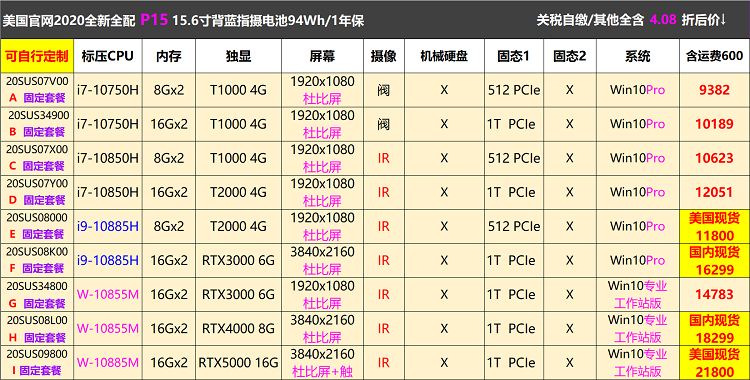The width and height of the screenshot is (750, 380).
Task: Click the purple P15 model name in title
Action: click(154, 20)
